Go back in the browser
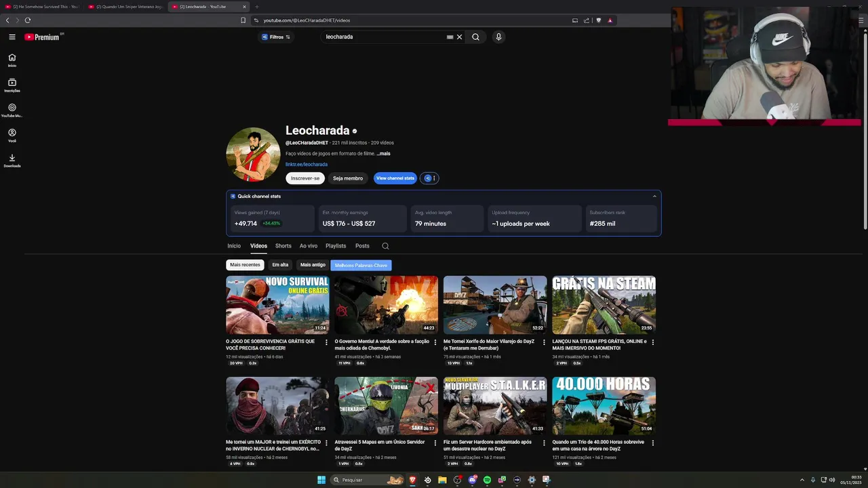Image resolution: width=868 pixels, height=488 pixels. (7, 20)
